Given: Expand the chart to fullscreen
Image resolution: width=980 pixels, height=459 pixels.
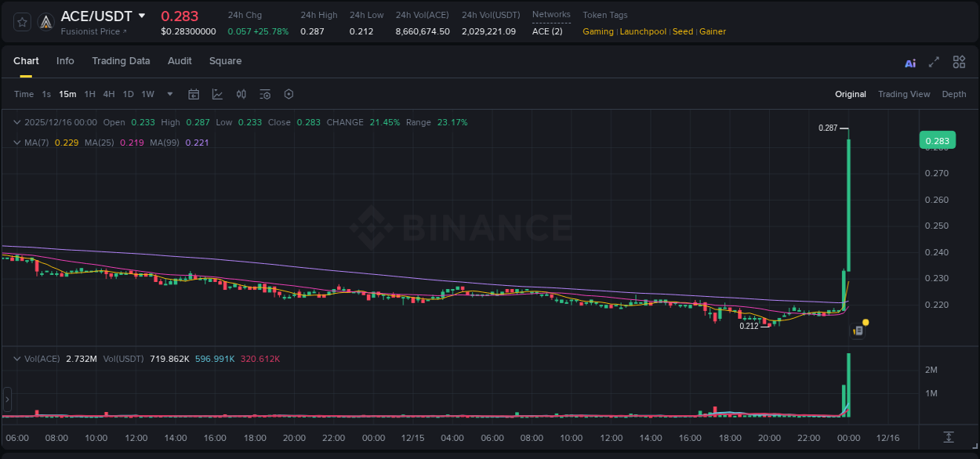Looking at the screenshot, I should (x=933, y=62).
